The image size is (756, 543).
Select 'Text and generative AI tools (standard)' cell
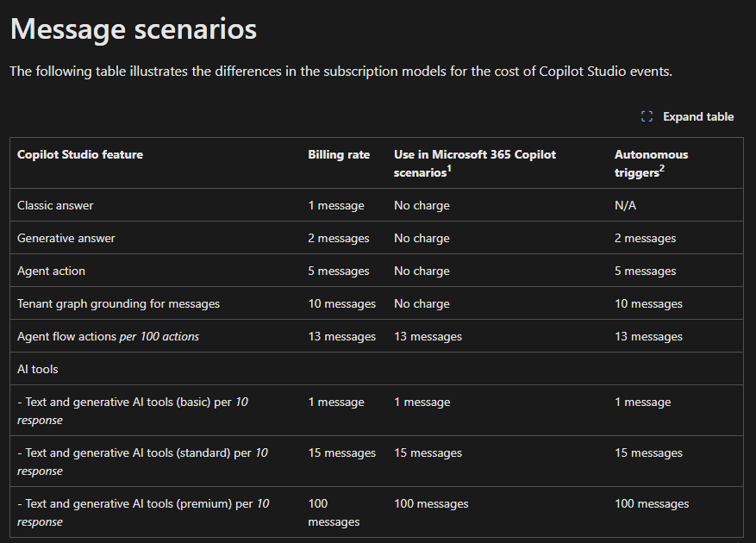click(x=143, y=461)
